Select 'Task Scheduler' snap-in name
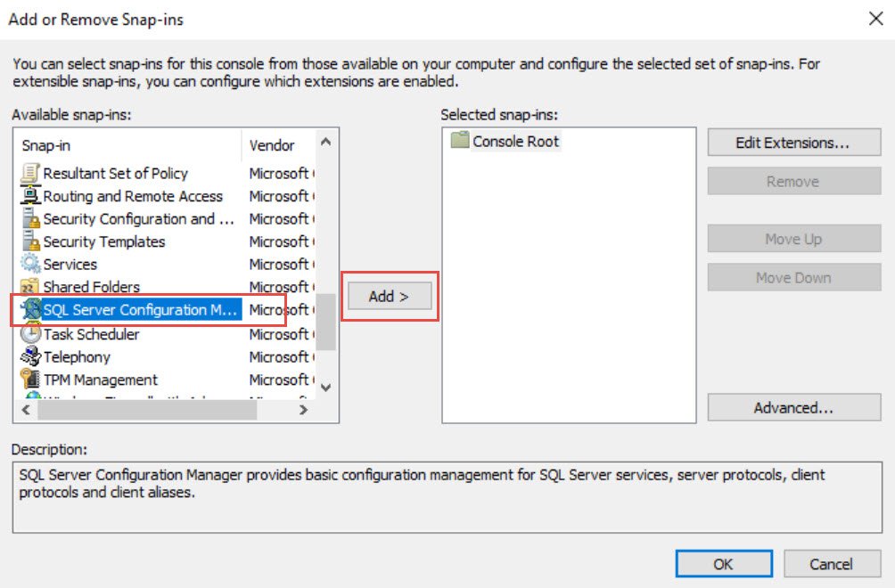 [x=91, y=333]
